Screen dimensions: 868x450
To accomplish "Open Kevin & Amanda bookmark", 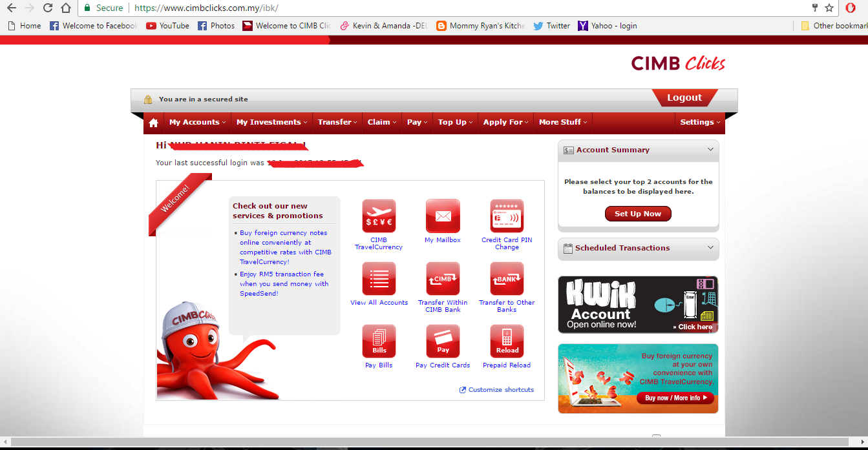I will coord(384,26).
